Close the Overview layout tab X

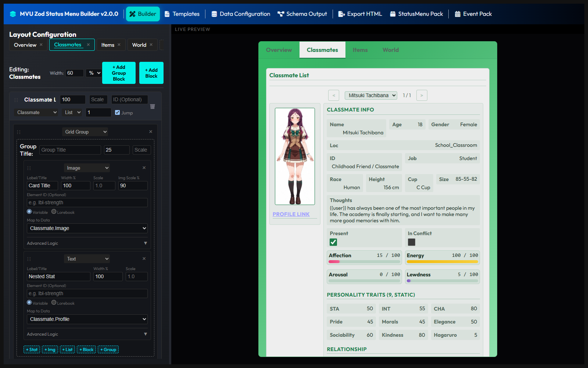click(x=41, y=45)
